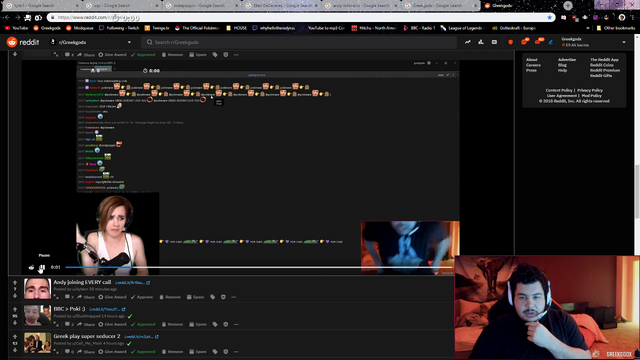
Task: Switch to the andy milonakis Google Search tab
Action: (360, 6)
